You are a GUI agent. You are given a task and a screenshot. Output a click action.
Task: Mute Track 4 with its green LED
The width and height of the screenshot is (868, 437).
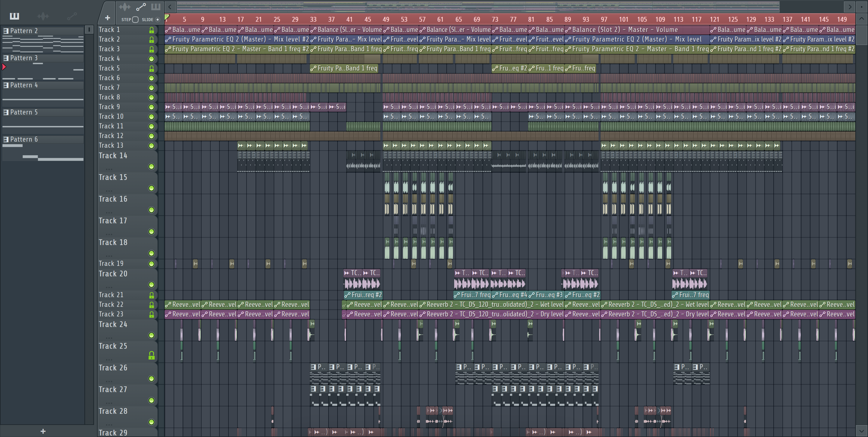point(152,59)
